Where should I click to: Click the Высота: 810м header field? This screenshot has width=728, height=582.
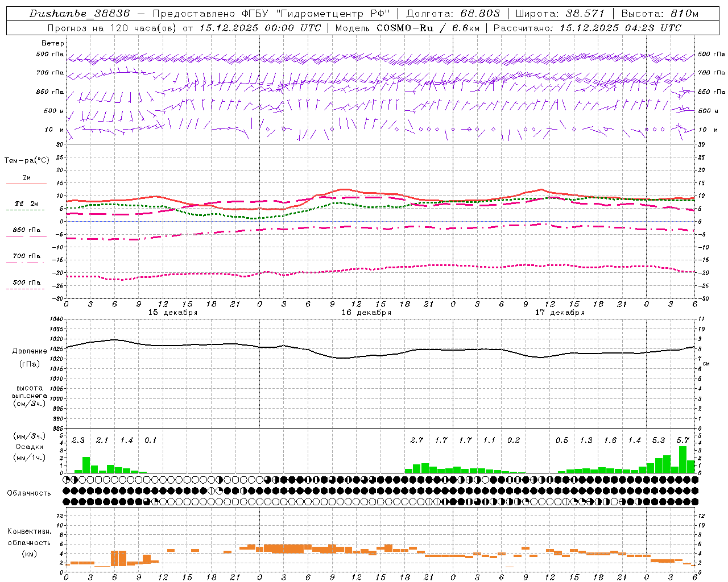coord(659,14)
